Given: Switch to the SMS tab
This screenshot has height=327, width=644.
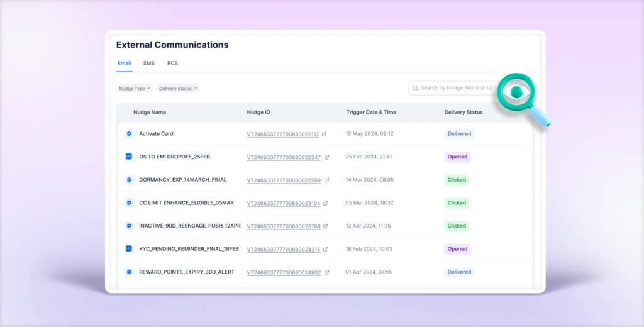Looking at the screenshot, I should pyautogui.click(x=148, y=64).
